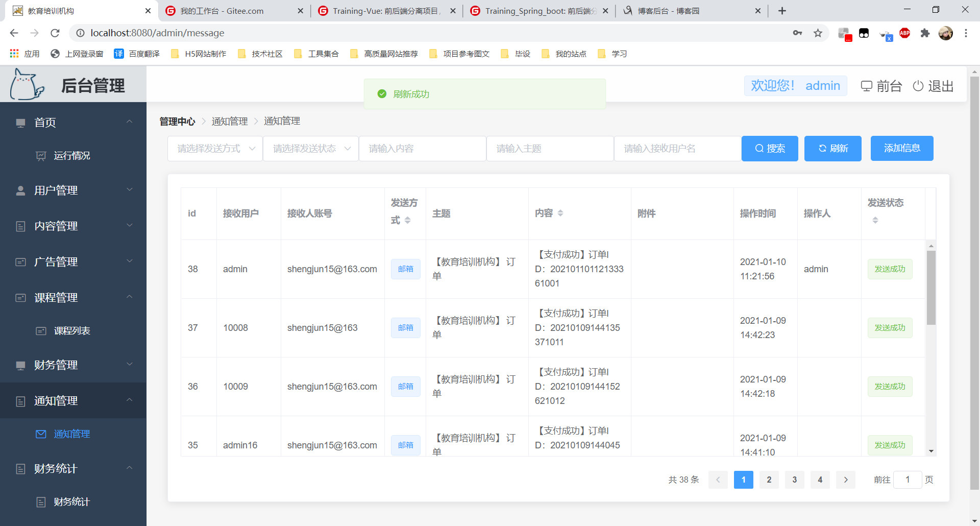Click the 课程列表 submenu icon
This screenshot has height=526, width=980.
[41, 331]
